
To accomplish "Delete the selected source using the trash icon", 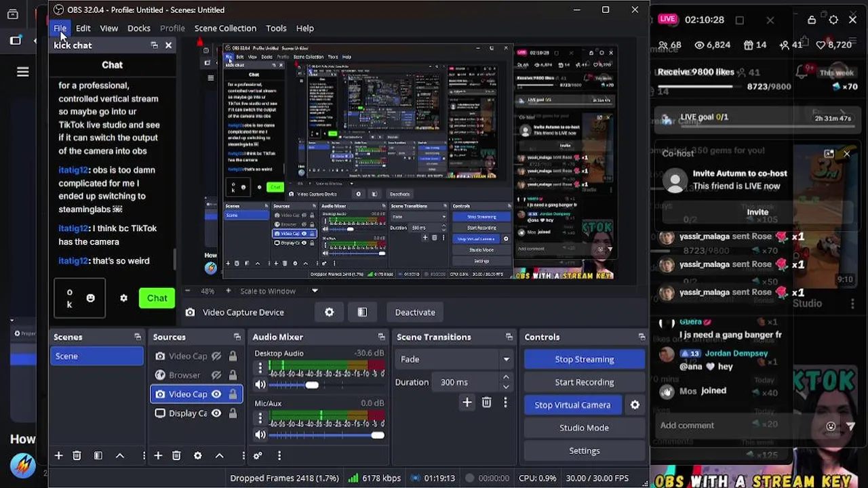I will [176, 456].
